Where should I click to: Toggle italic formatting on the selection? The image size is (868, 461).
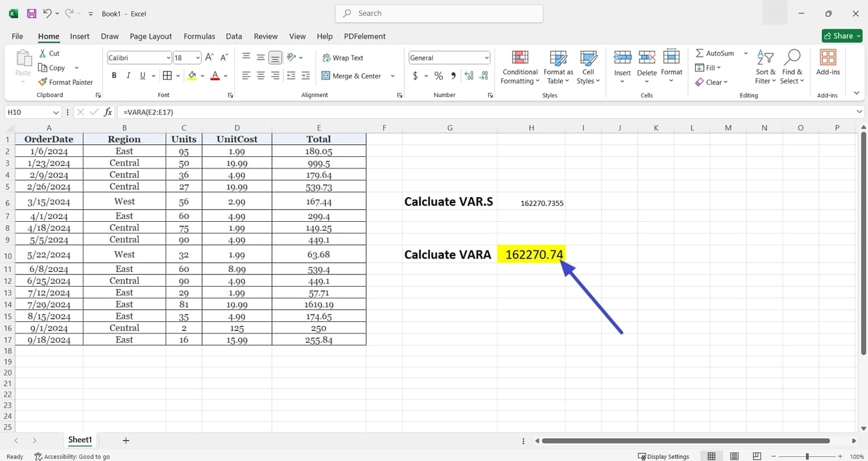[x=128, y=75]
